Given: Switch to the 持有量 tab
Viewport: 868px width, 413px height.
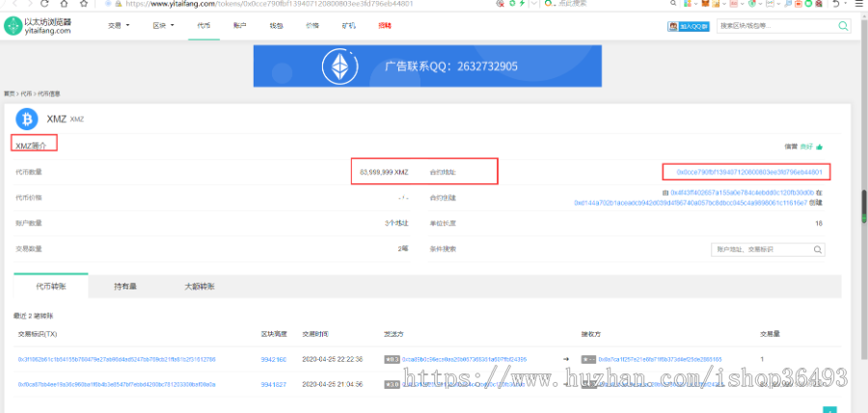Looking at the screenshot, I should tap(125, 287).
